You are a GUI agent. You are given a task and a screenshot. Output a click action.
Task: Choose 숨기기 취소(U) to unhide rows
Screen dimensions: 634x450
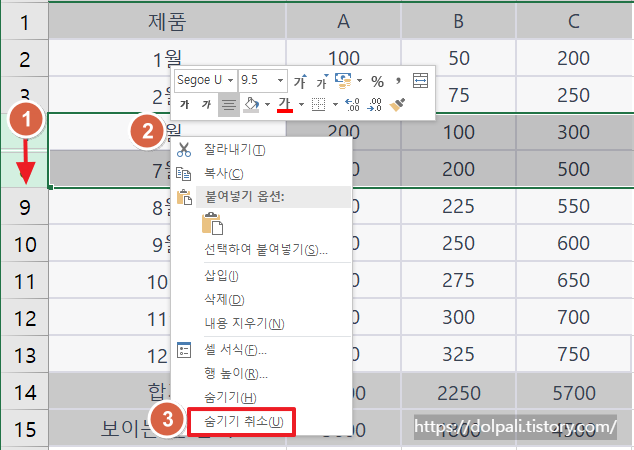click(243, 422)
